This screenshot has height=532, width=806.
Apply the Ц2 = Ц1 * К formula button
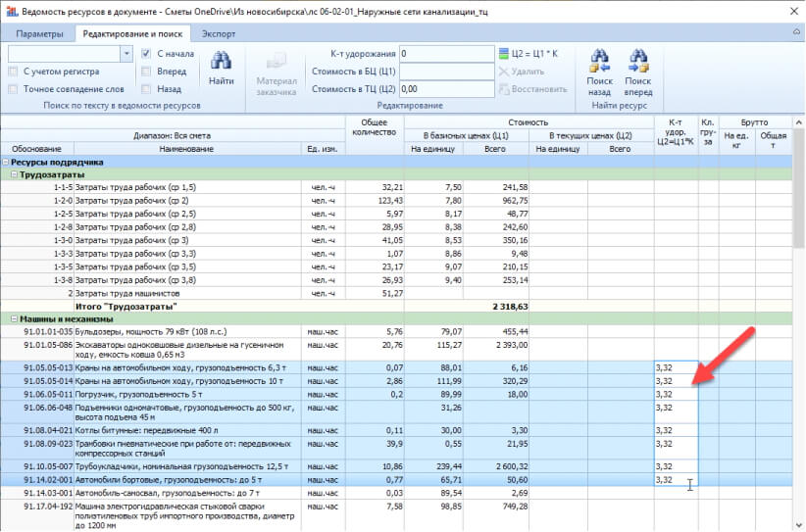click(529, 54)
